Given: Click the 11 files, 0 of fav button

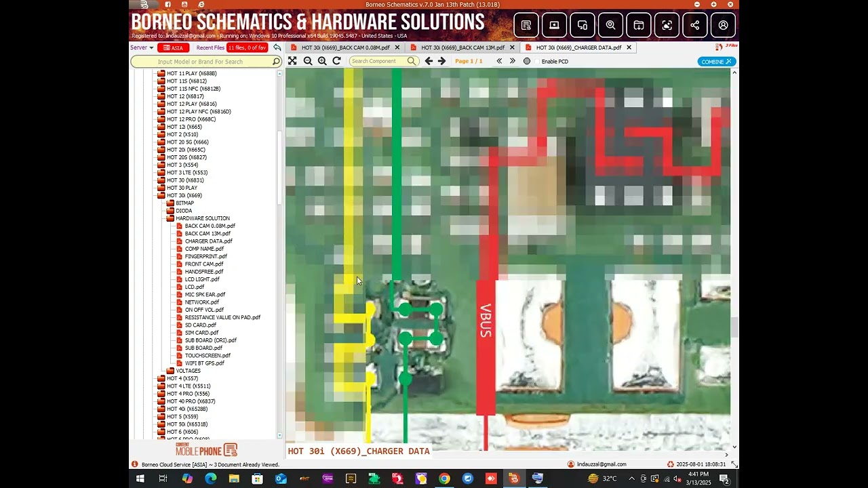Looking at the screenshot, I should coord(248,47).
